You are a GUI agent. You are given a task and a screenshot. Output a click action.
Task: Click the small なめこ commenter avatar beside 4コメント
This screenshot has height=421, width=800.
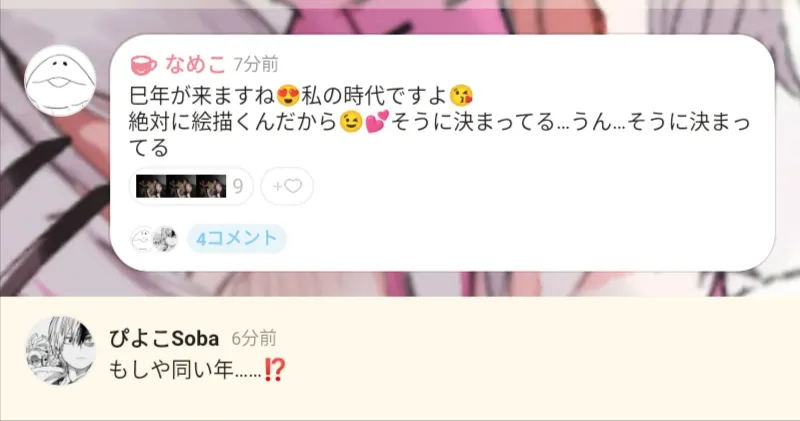pyautogui.click(x=142, y=238)
